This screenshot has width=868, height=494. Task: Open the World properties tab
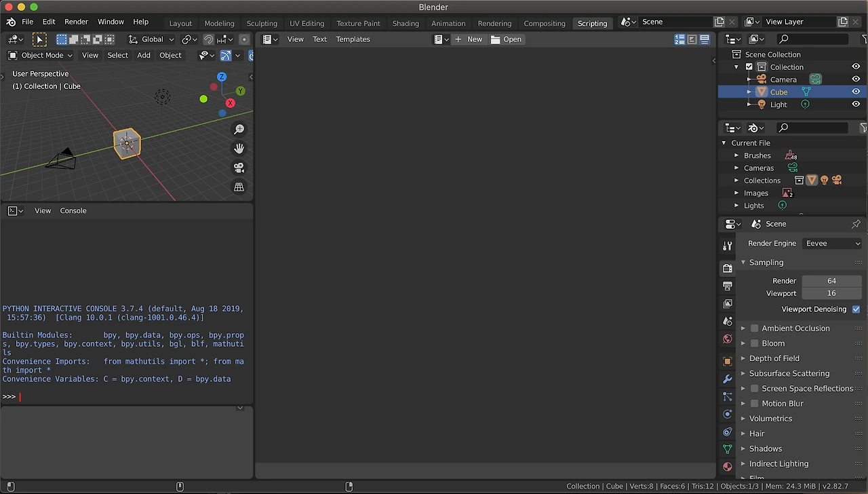click(x=728, y=339)
